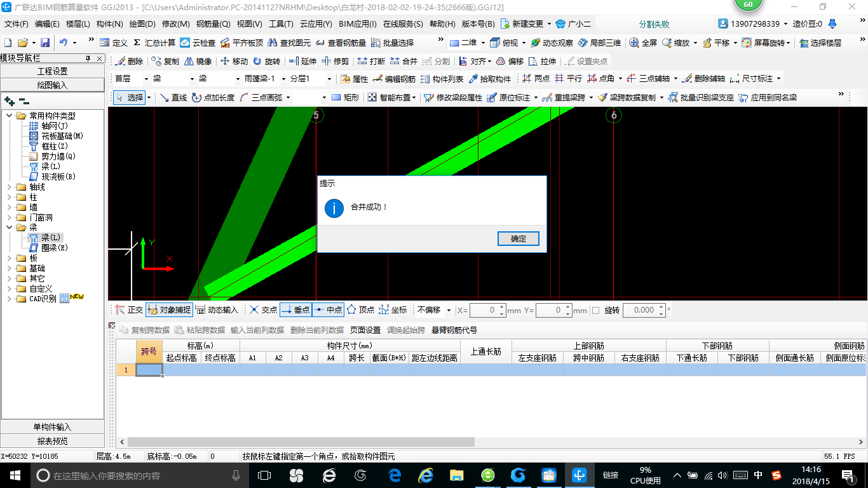Click 拾取构件 pick component
The width and height of the screenshot is (868, 488).
point(489,79)
